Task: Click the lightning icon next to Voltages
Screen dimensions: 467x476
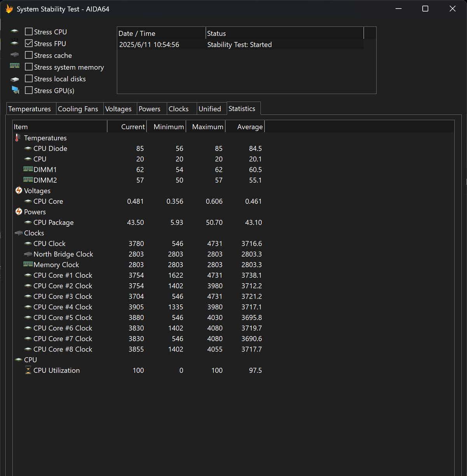Action: [19, 191]
